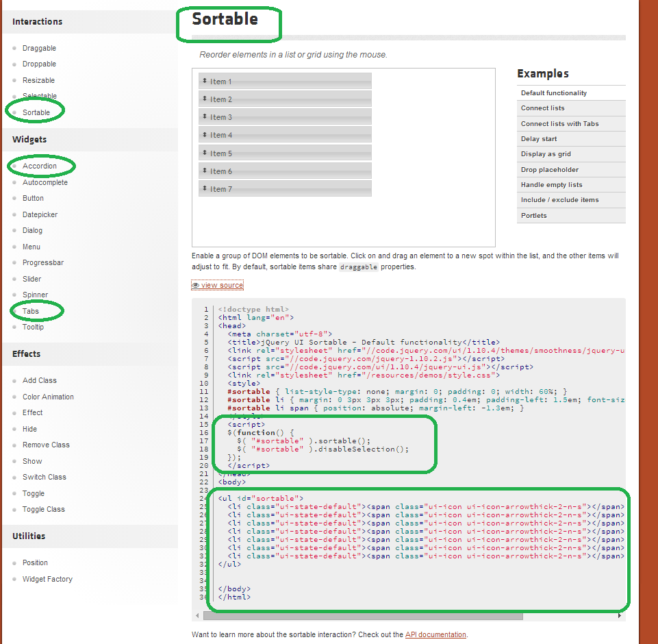This screenshot has width=658, height=644.
Task: Click the API documentation link
Action: click(x=435, y=634)
